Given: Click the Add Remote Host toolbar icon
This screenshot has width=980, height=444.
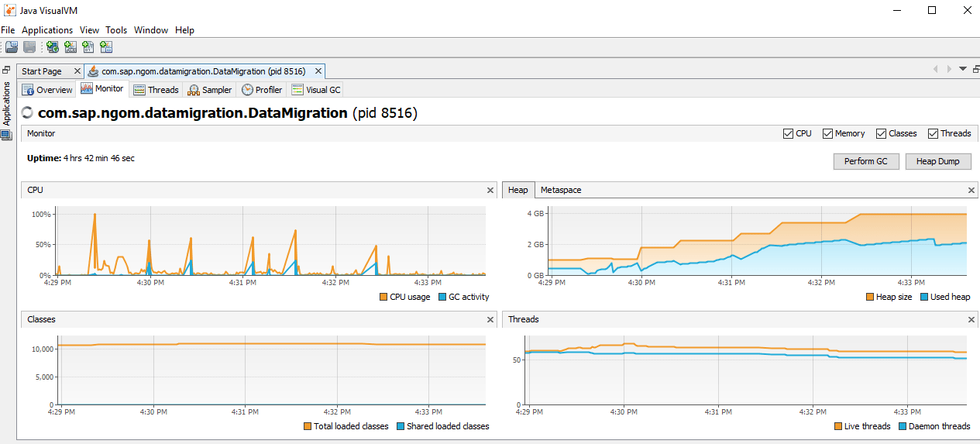Looking at the screenshot, I should 53,47.
